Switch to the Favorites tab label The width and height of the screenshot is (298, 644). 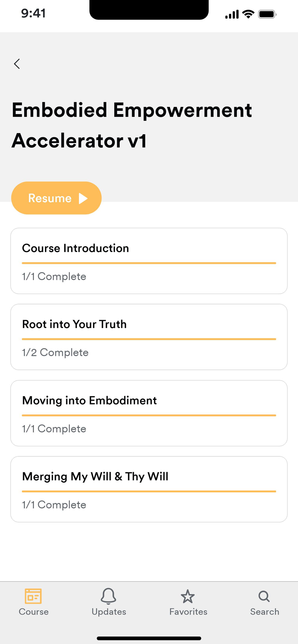click(188, 612)
